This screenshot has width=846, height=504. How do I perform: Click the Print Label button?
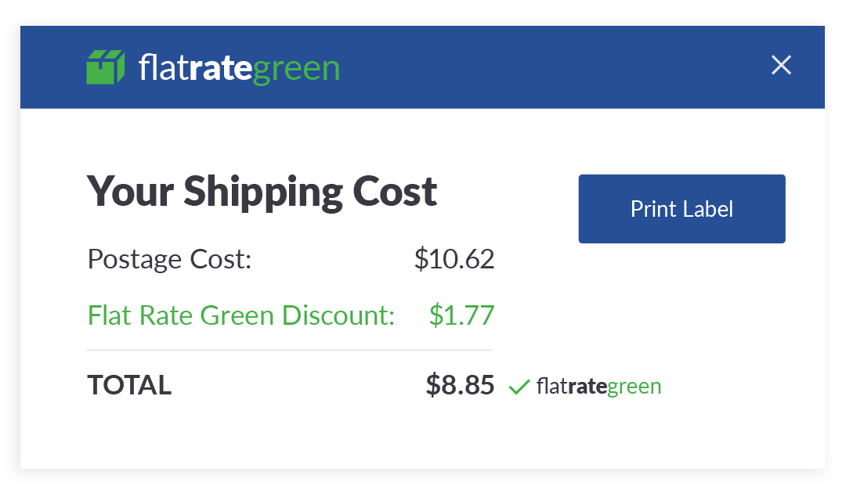coord(681,208)
